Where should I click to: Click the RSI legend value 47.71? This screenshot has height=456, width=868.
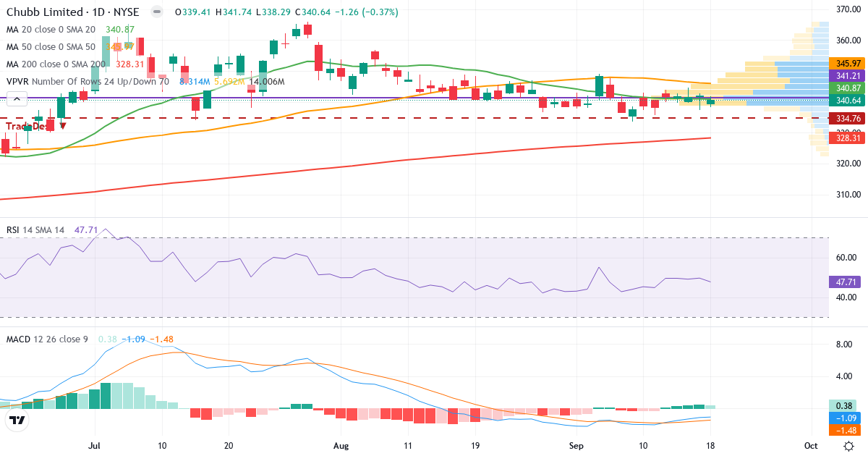(x=87, y=229)
